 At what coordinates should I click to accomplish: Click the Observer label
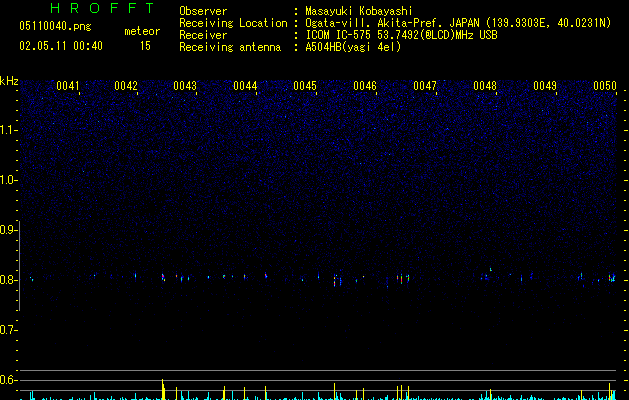click(203, 11)
